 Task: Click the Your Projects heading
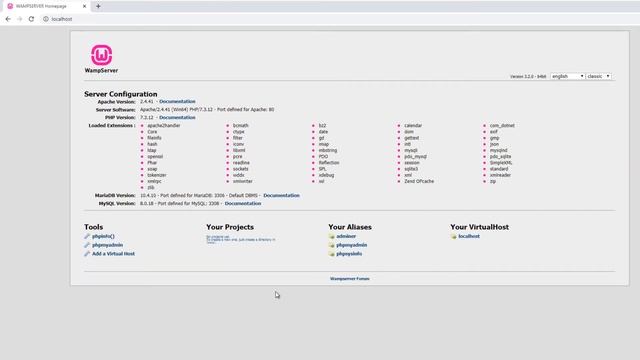coord(230,227)
